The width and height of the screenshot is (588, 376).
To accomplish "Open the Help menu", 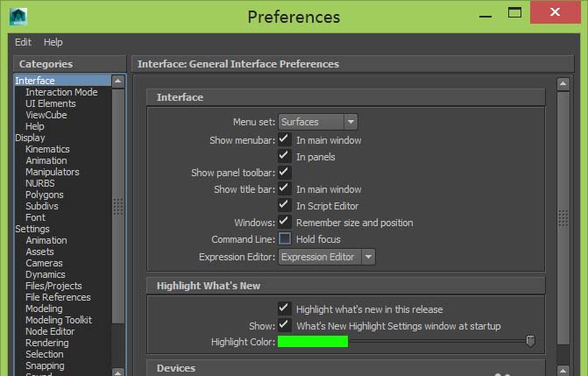I will coord(53,42).
